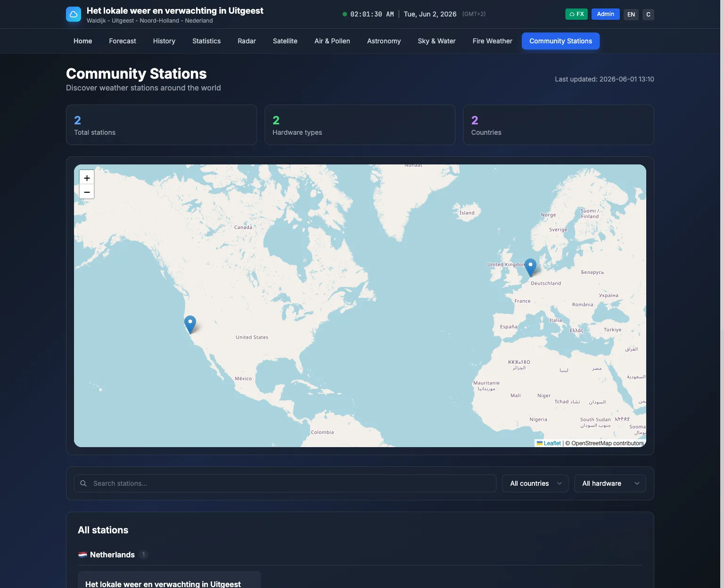Click the date Tue, Jun 2, 2026
This screenshot has height=588, width=724.
[430, 14]
